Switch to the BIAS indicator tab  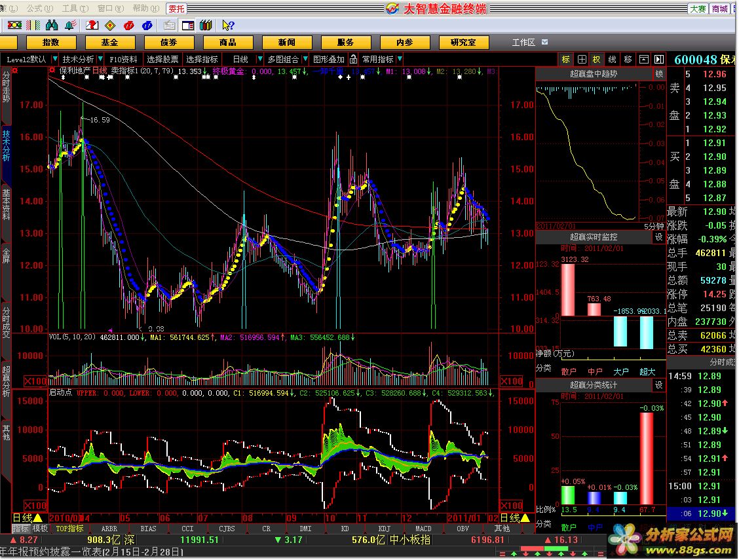(x=148, y=529)
